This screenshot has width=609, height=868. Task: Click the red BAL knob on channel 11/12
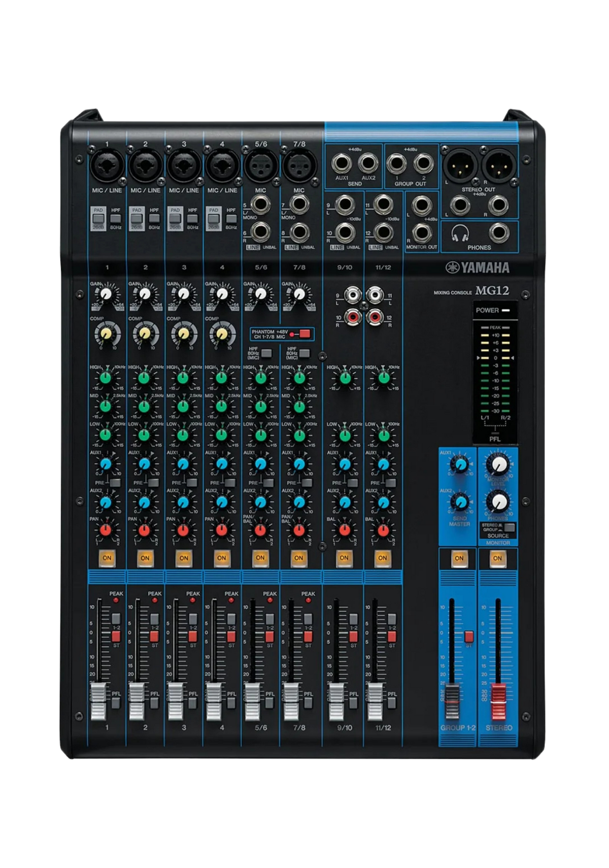[x=383, y=530]
